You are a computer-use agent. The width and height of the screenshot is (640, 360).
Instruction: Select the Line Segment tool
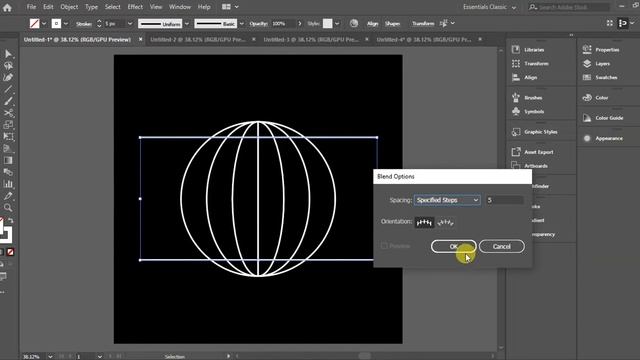click(8, 89)
